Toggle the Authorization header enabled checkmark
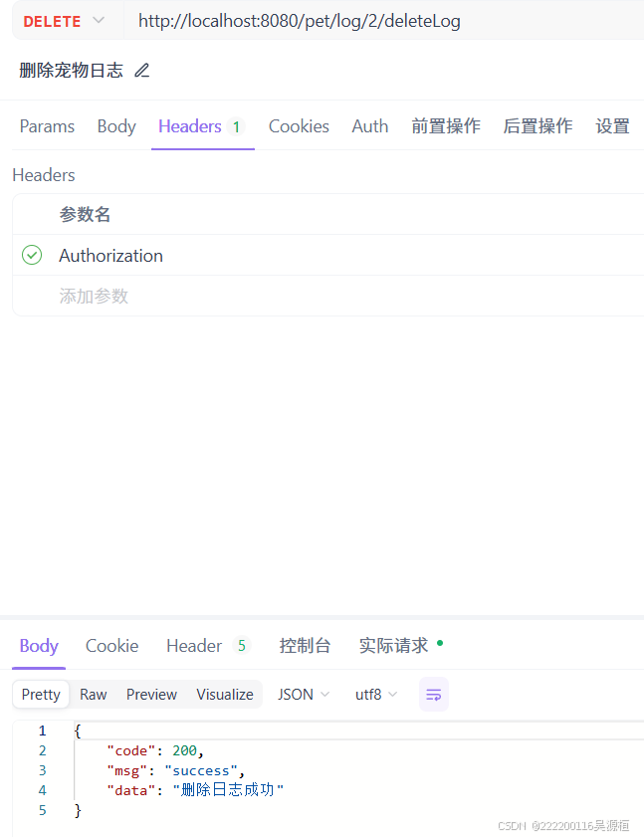The height and width of the screenshot is (837, 644). 32,255
